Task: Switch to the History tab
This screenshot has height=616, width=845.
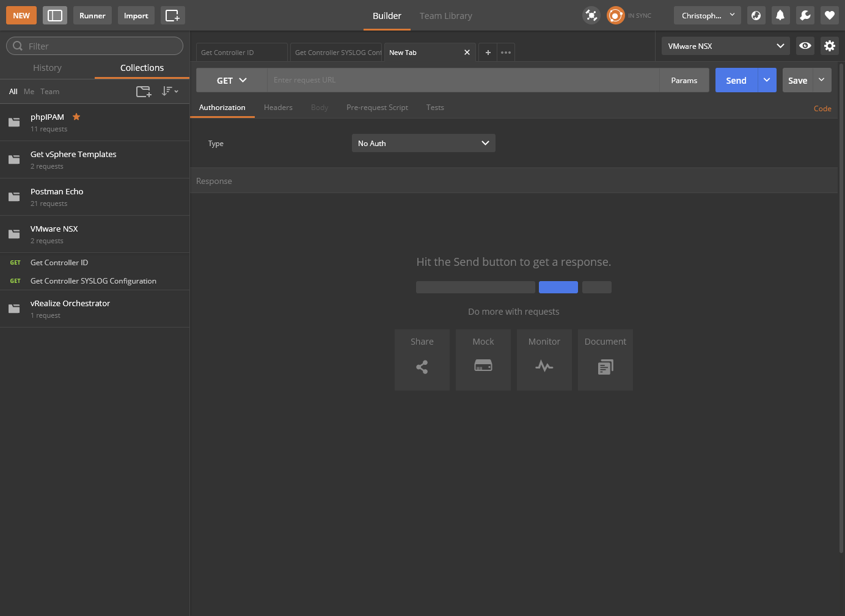Action: [47, 68]
